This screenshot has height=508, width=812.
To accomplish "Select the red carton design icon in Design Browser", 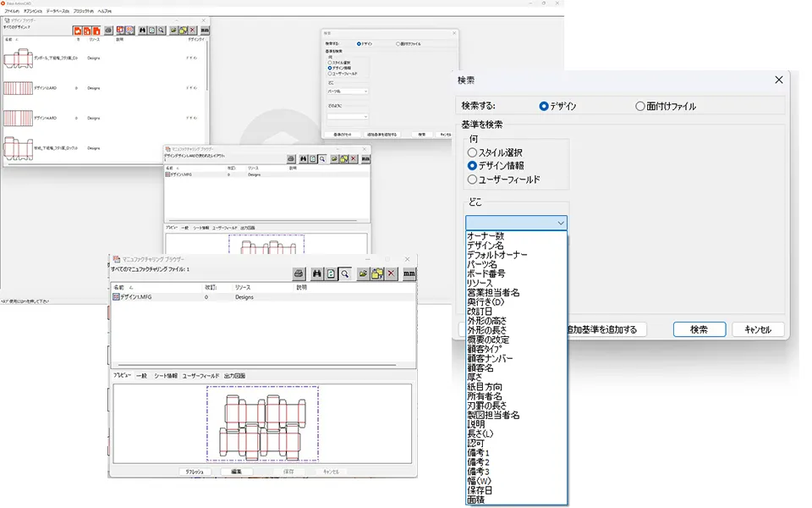I will tap(78, 30).
